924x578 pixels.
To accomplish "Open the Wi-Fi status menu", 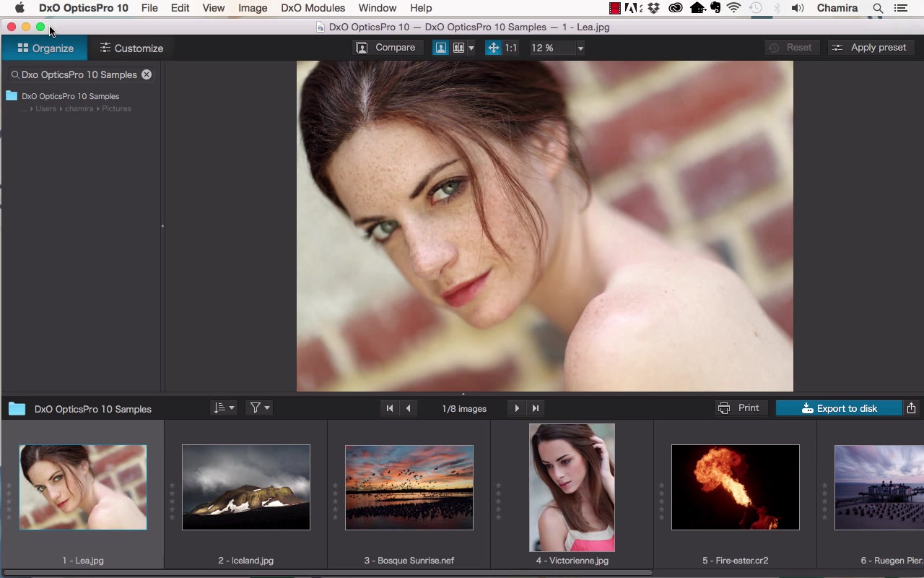I will 733,8.
